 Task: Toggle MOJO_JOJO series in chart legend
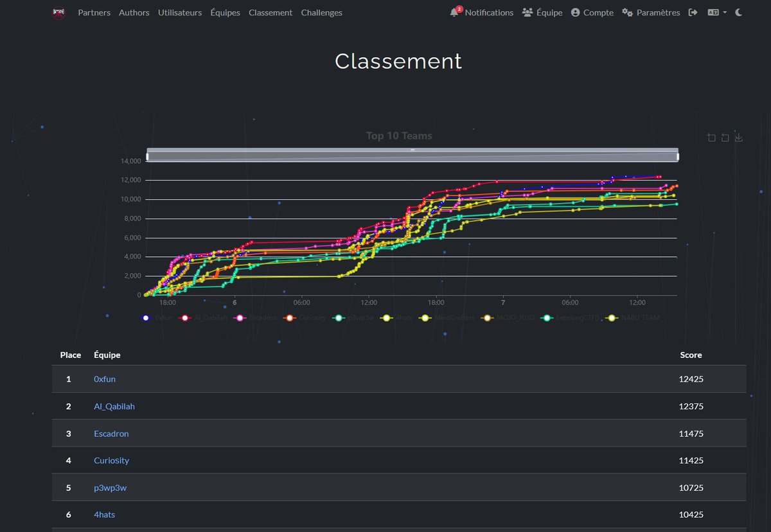click(509, 317)
